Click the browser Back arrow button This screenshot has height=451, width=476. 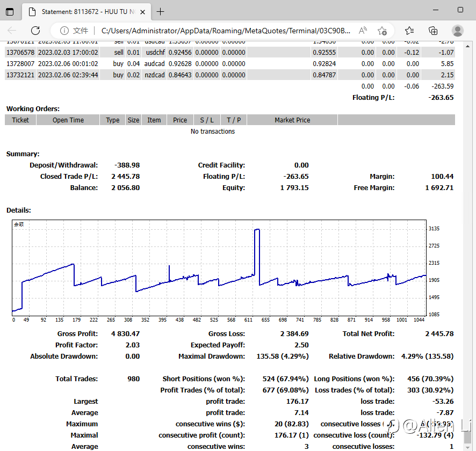pos(12,31)
